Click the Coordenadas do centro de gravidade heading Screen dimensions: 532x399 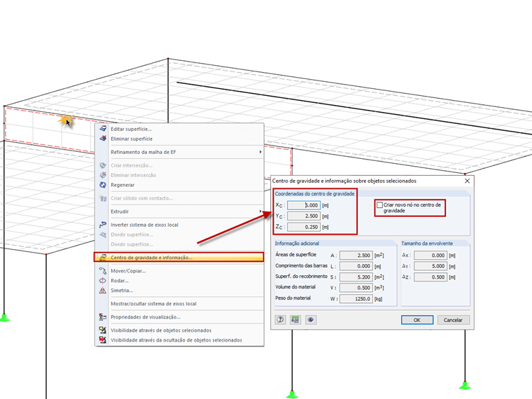(314, 194)
